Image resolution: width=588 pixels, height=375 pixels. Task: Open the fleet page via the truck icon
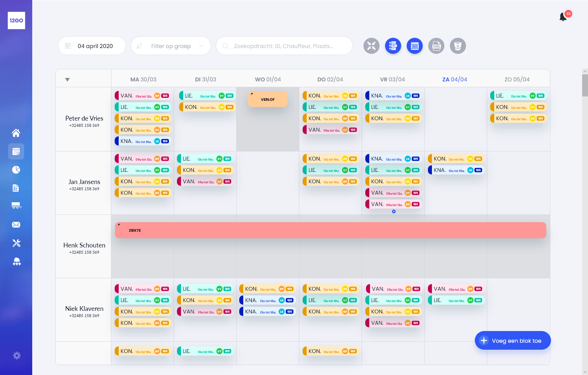pyautogui.click(x=16, y=206)
